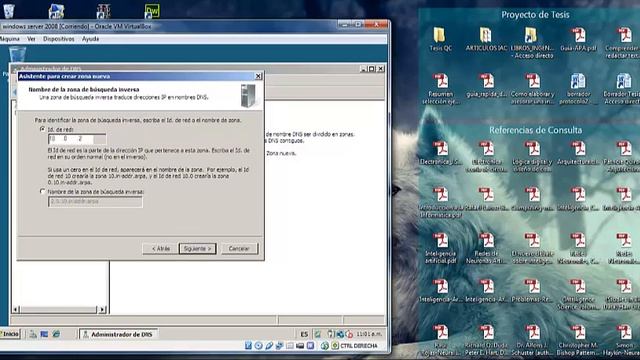Open the 'Redes de Neuronas Arti...' PDF
Screen dimensions: 640x360
tap(487, 248)
